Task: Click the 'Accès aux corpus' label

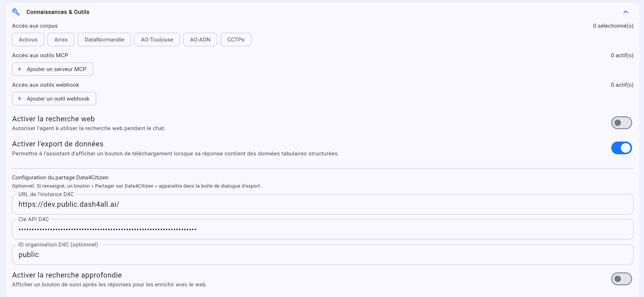Action: (35, 26)
